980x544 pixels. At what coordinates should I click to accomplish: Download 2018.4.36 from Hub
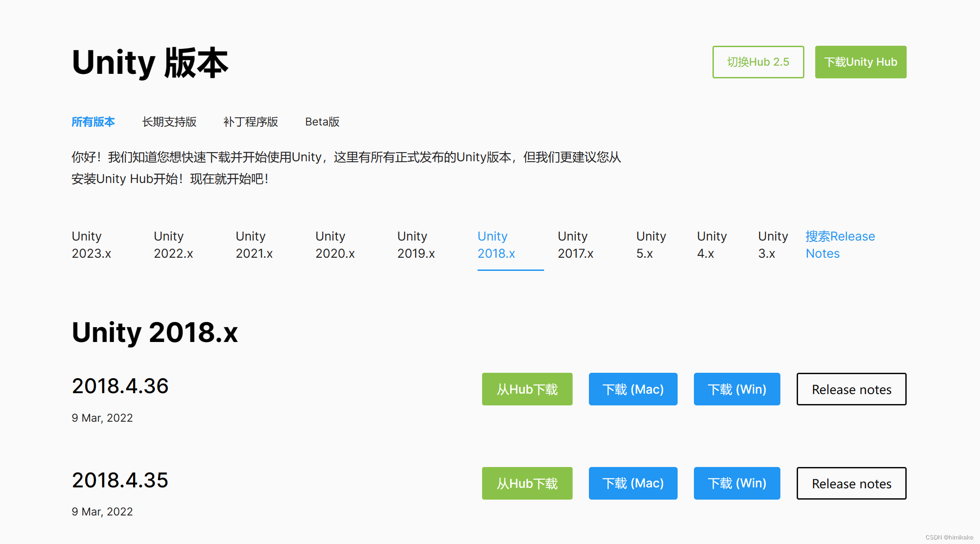point(527,389)
